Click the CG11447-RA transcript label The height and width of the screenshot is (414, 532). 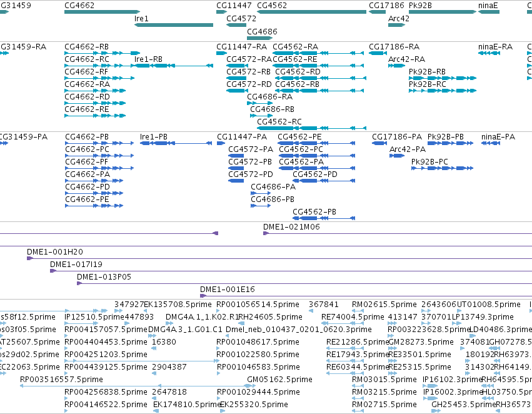241,46
